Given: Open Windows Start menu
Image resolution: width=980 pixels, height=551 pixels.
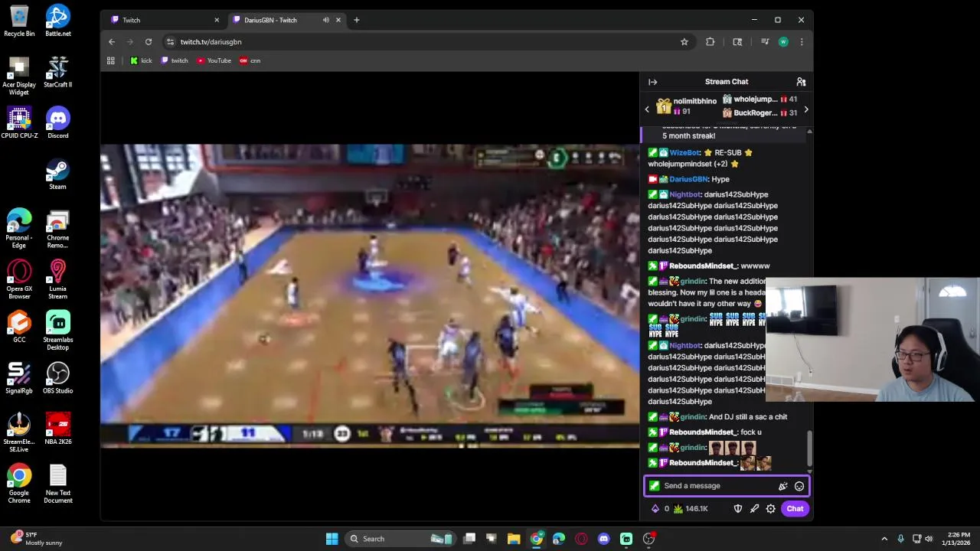Looking at the screenshot, I should (332, 539).
